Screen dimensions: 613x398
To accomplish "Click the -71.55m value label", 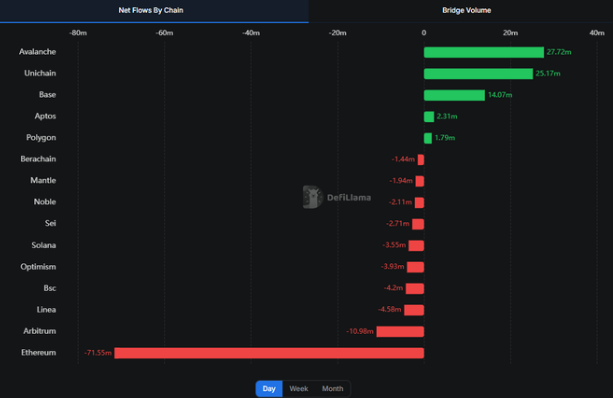I will pos(98,353).
